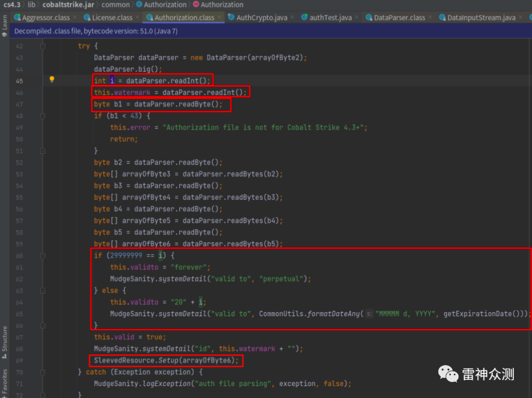Click the cobaltstrike.jar breadcrumb

point(68,5)
